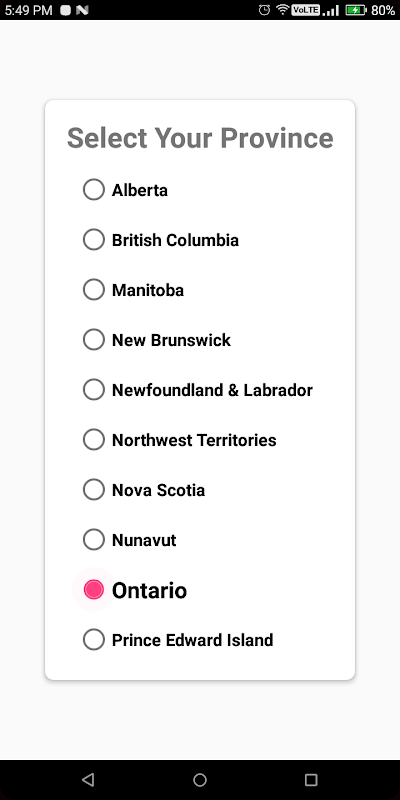Tap the Android home circle icon
The width and height of the screenshot is (400, 800).
[x=200, y=780]
